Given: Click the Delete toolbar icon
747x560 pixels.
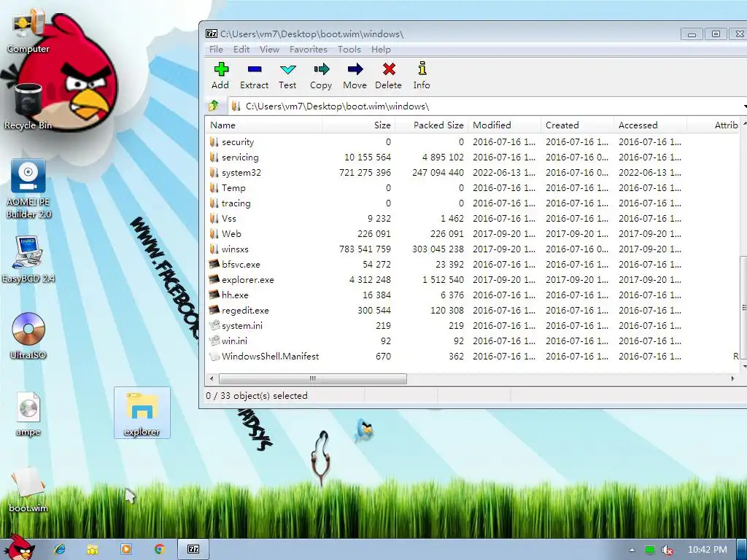Looking at the screenshot, I should (x=389, y=69).
